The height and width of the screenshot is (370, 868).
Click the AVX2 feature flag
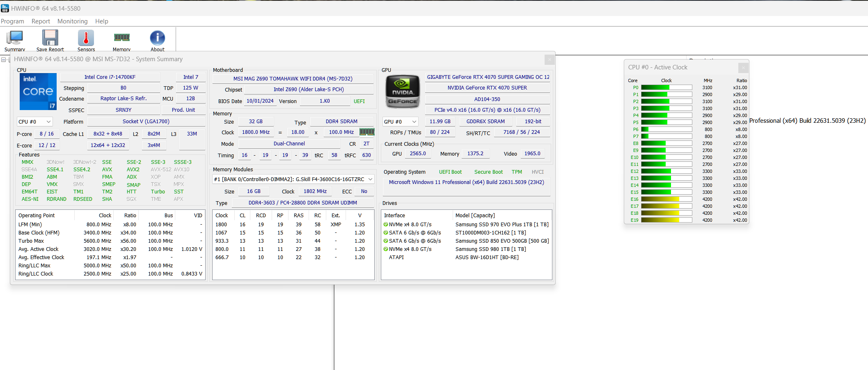pyautogui.click(x=133, y=170)
